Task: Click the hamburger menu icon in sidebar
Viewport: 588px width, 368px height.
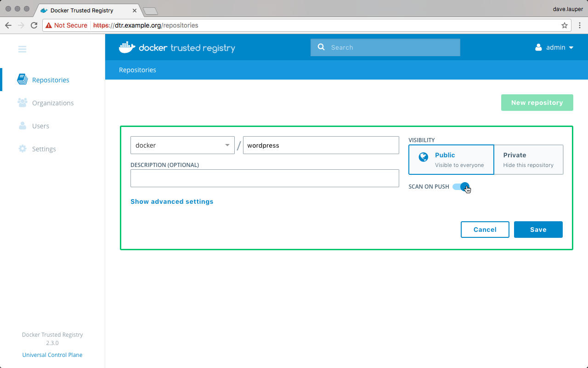Action: (x=22, y=49)
